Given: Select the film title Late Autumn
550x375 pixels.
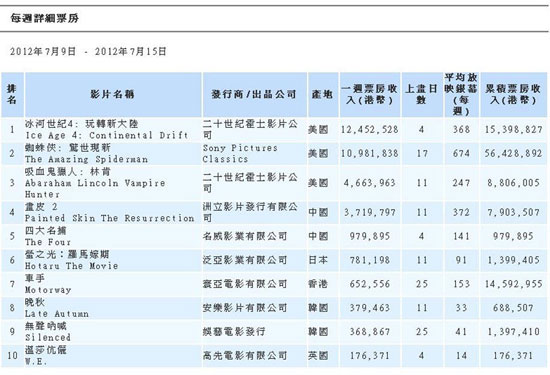Looking at the screenshot, I should pyautogui.click(x=57, y=314).
